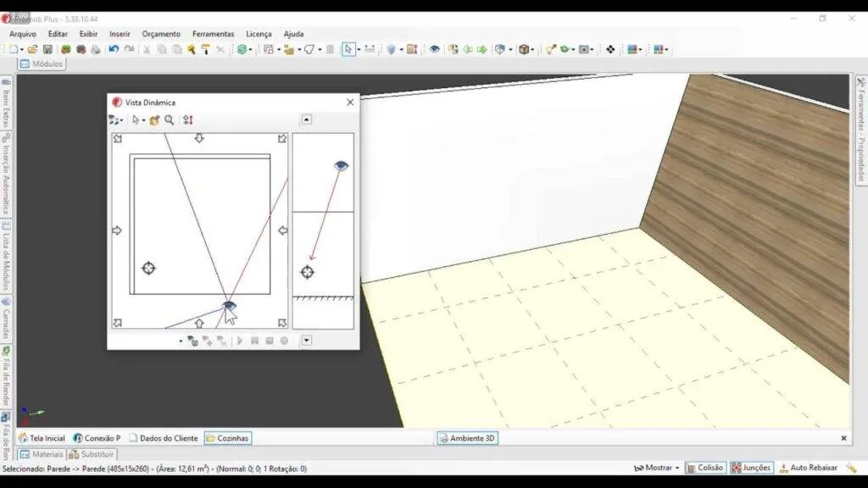Click the Paste icon in toolbar
Viewport: 868px width, 488px height.
coord(176,49)
